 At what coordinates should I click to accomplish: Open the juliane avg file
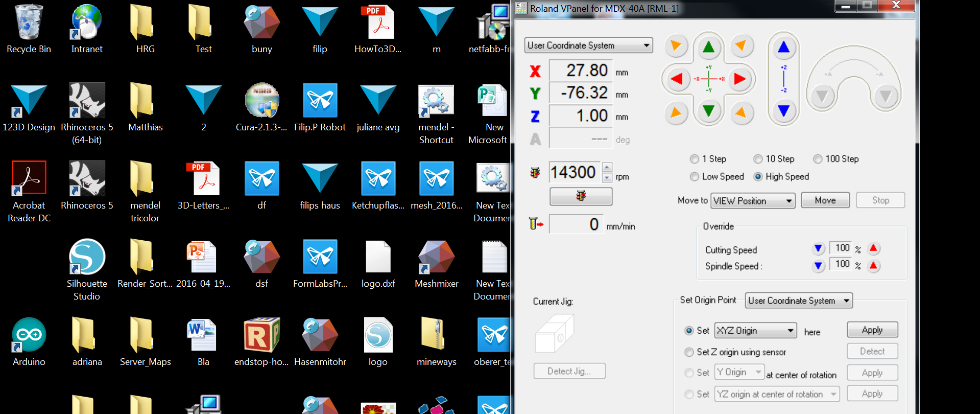378,107
